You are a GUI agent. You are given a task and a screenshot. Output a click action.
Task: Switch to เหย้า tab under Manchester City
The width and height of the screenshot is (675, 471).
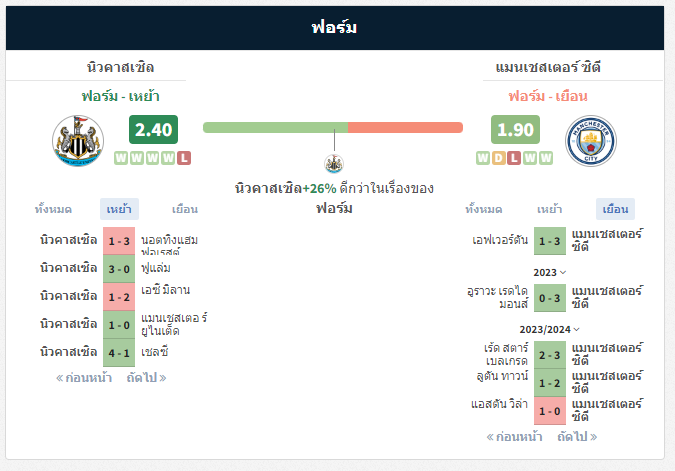coord(549,209)
